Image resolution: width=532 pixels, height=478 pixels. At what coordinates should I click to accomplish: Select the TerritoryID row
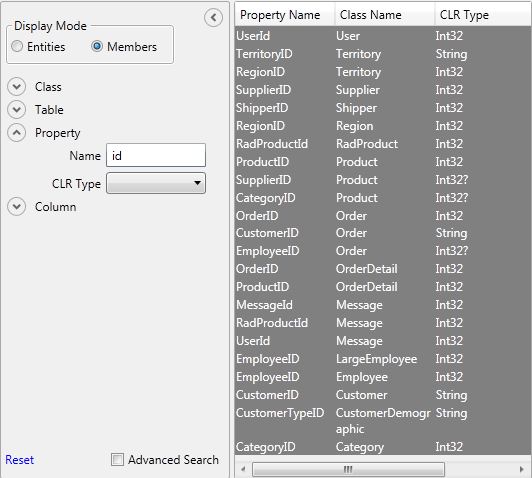click(x=383, y=54)
